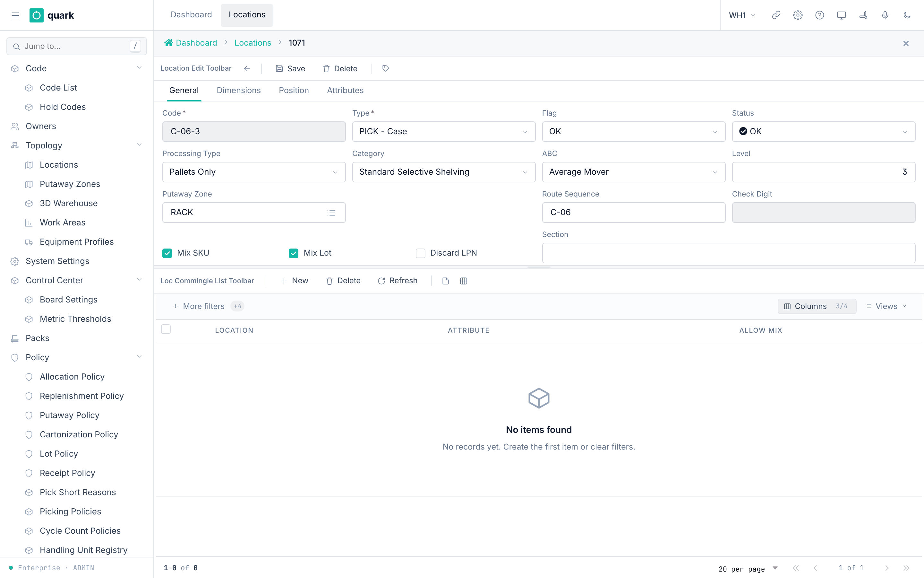Click the help question mark icon
924x578 pixels.
tap(819, 15)
